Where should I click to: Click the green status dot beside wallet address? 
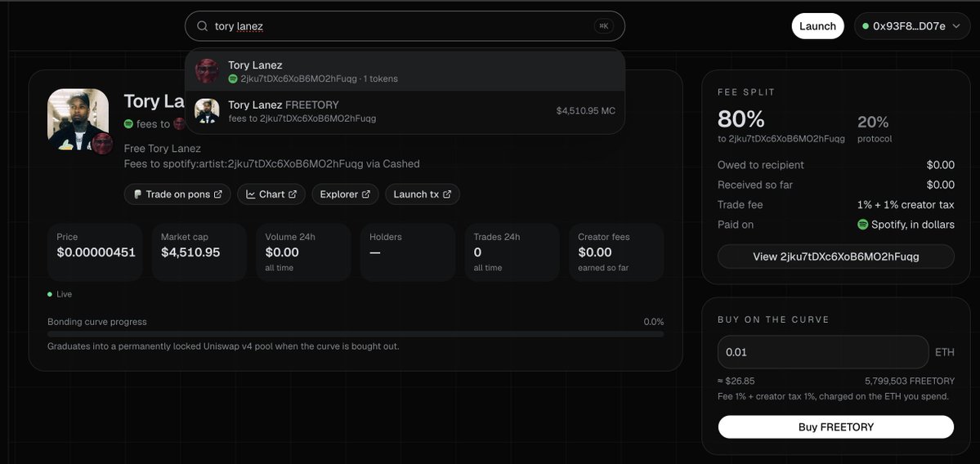coord(866,26)
